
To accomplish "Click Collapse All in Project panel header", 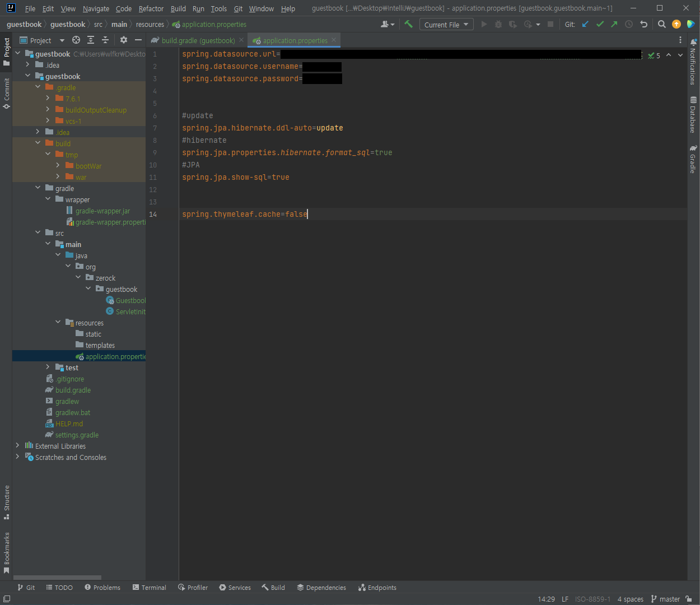I will (105, 40).
